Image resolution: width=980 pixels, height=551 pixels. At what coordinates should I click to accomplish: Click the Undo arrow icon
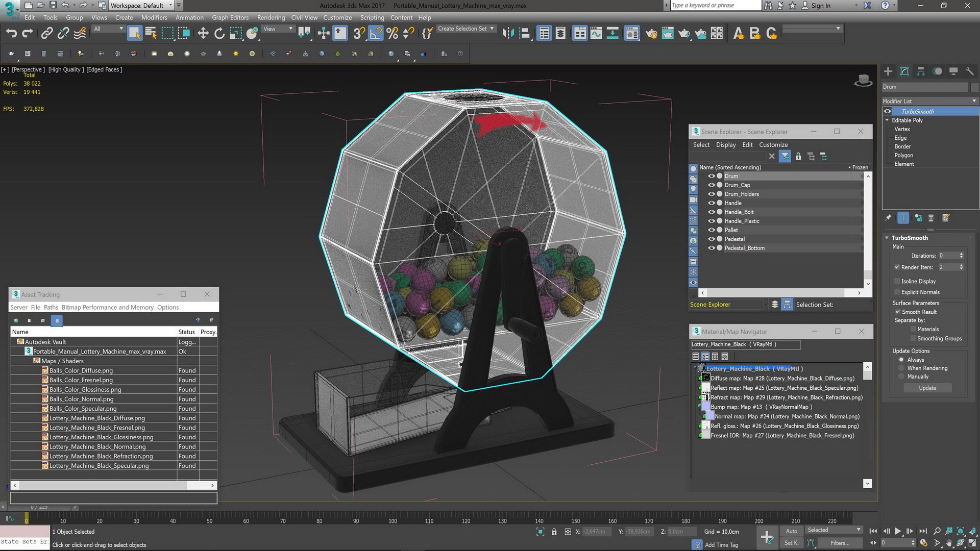(x=11, y=34)
